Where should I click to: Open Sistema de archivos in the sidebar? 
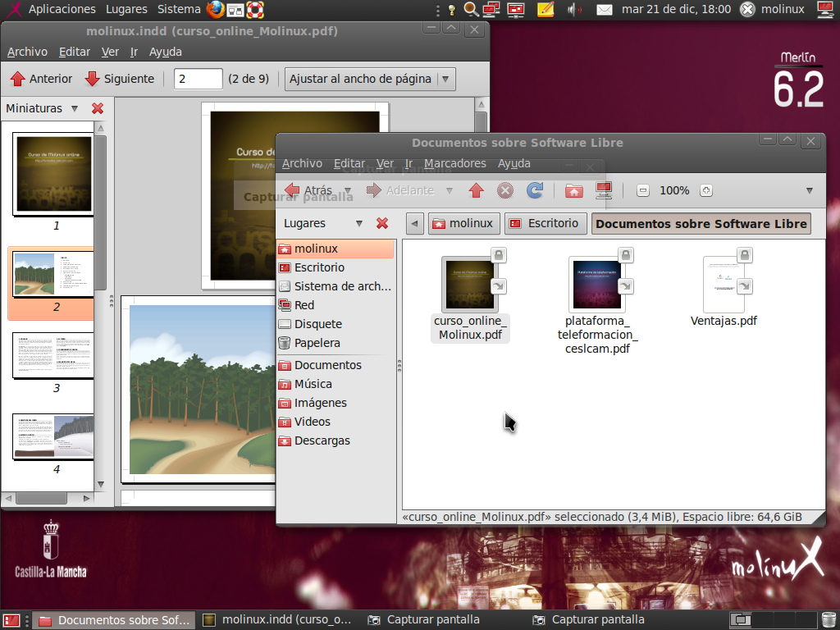click(336, 286)
